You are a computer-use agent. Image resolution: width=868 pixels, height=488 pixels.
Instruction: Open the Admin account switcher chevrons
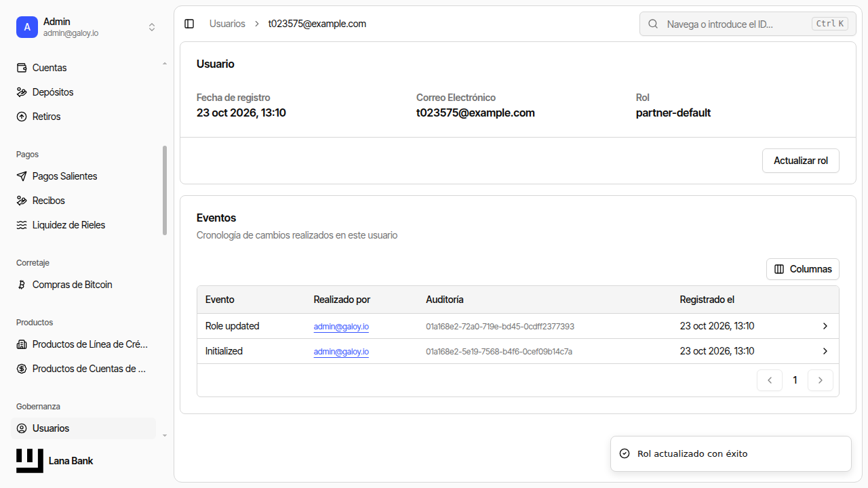[152, 27]
